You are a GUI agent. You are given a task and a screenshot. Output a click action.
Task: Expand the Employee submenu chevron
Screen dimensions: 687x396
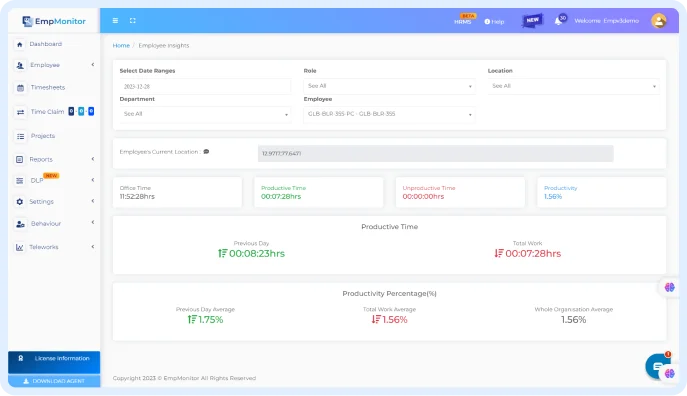(x=93, y=65)
